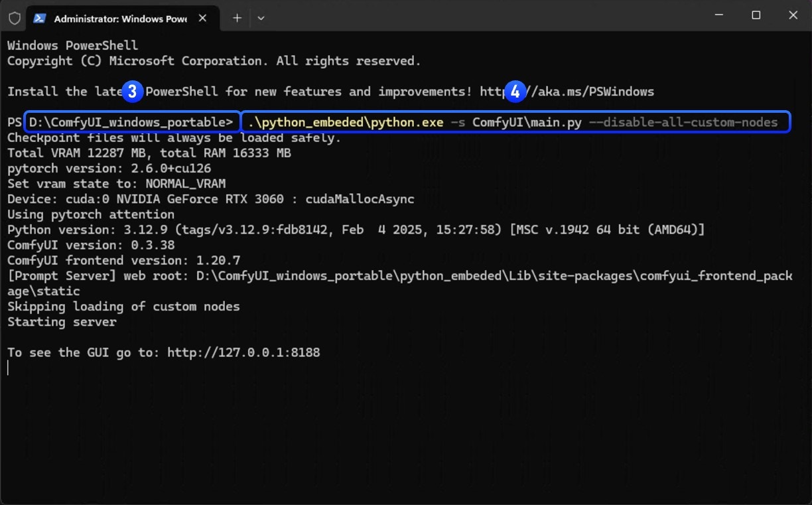The image size is (812, 505).
Task: Select the highlighted python.exe command text
Action: coord(345,121)
